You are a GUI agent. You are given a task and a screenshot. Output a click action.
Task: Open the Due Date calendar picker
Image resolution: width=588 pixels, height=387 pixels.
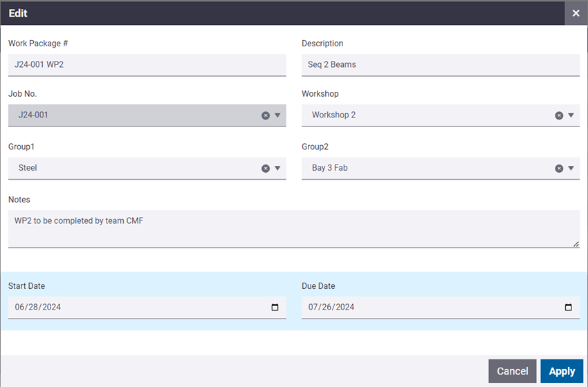(568, 308)
